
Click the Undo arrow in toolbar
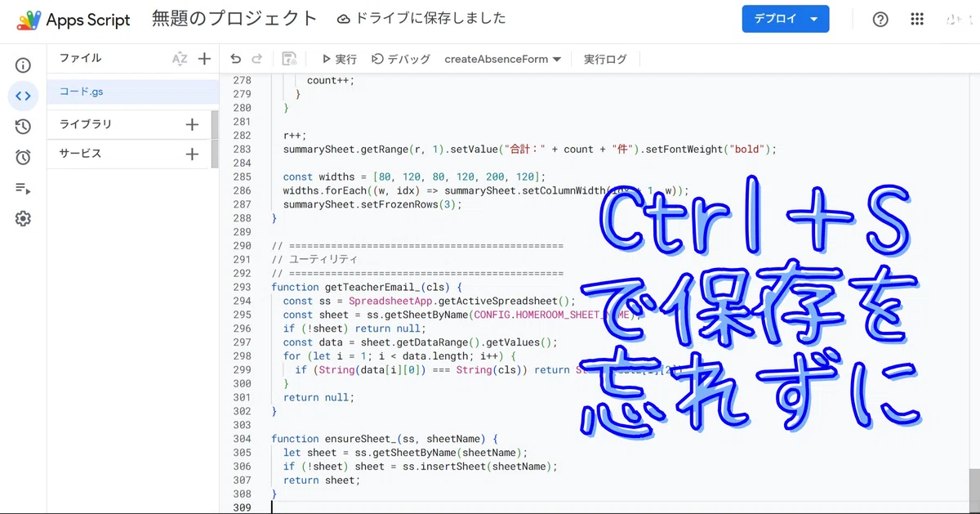[235, 59]
